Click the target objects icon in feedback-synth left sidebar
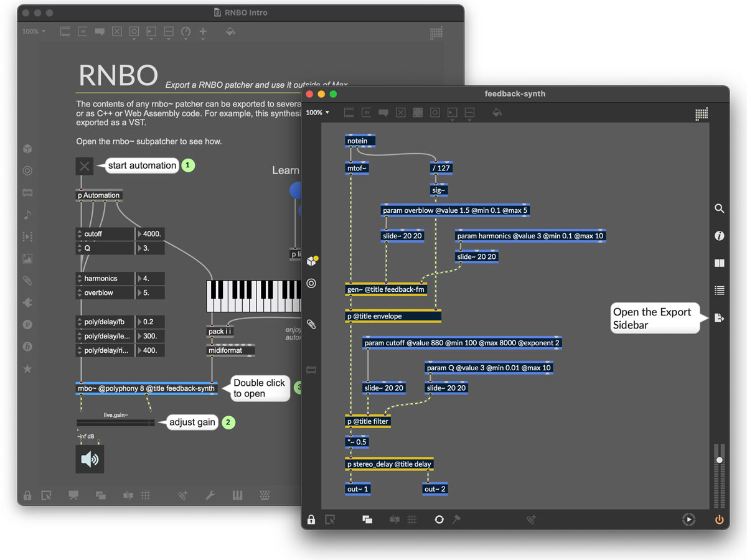Image resolution: width=747 pixels, height=560 pixels. pos(312,283)
